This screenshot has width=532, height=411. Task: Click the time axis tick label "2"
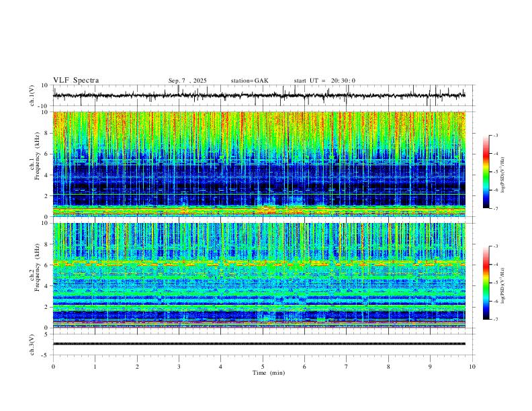[137, 367]
